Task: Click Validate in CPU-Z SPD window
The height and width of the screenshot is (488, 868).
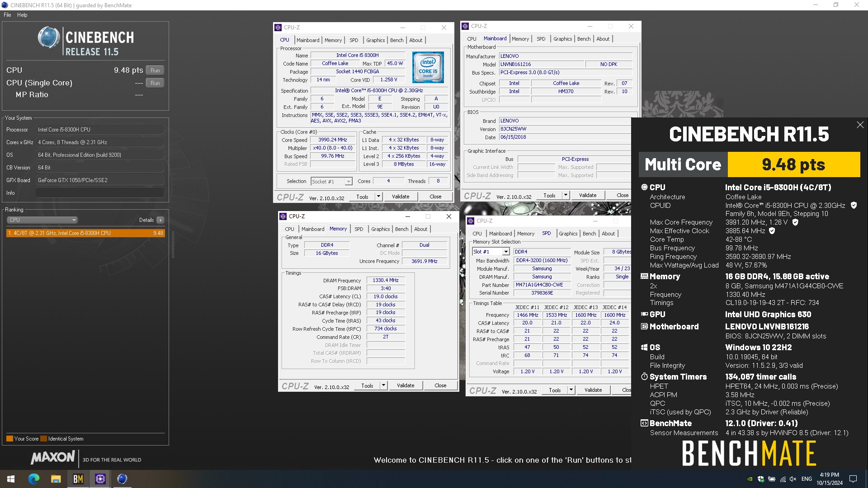Action: pos(593,390)
